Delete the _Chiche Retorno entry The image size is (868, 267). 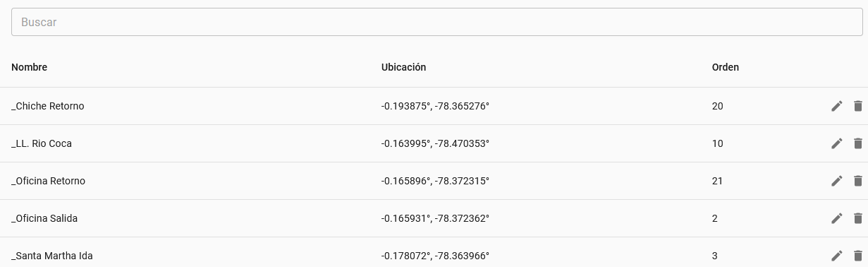(858, 106)
